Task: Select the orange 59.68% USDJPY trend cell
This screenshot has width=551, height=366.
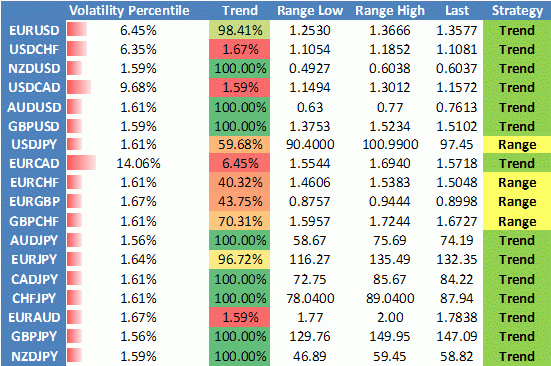Action: 240,144
